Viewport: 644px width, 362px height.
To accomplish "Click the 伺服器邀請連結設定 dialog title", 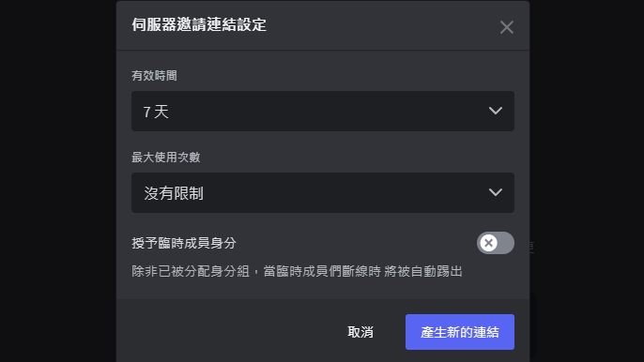I will (x=199, y=24).
